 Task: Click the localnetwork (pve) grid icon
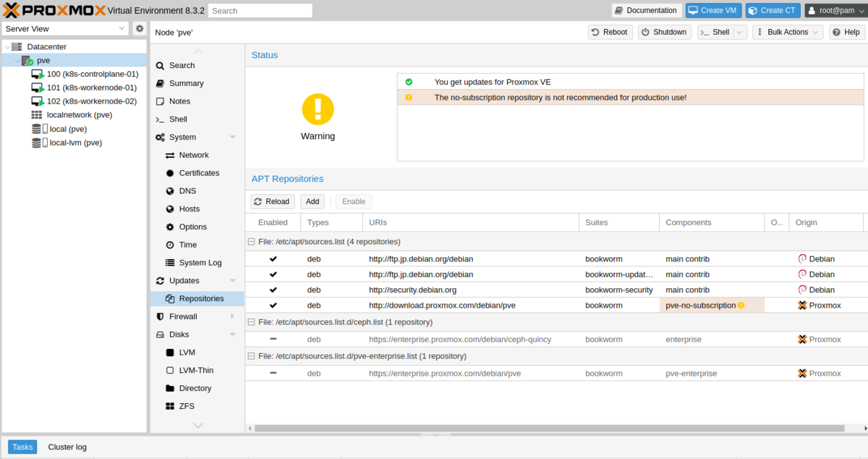click(x=37, y=115)
